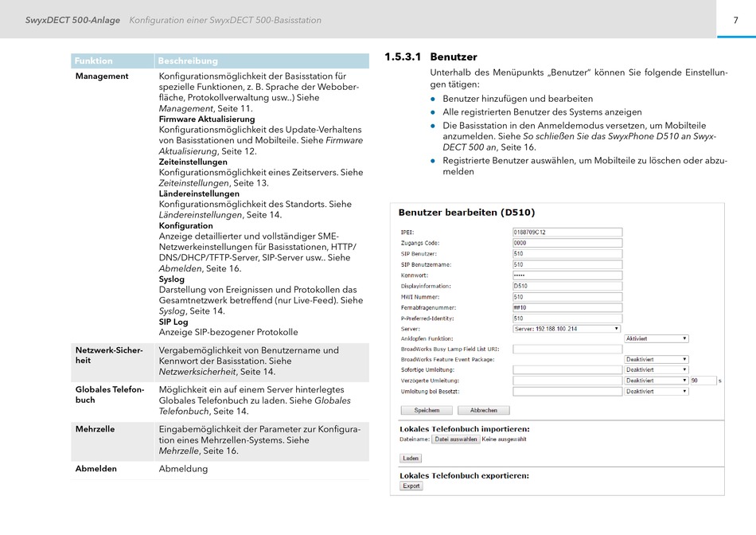The width and height of the screenshot is (756, 535).
Task: Select the SIP Benutzer input field
Action: pos(567,254)
